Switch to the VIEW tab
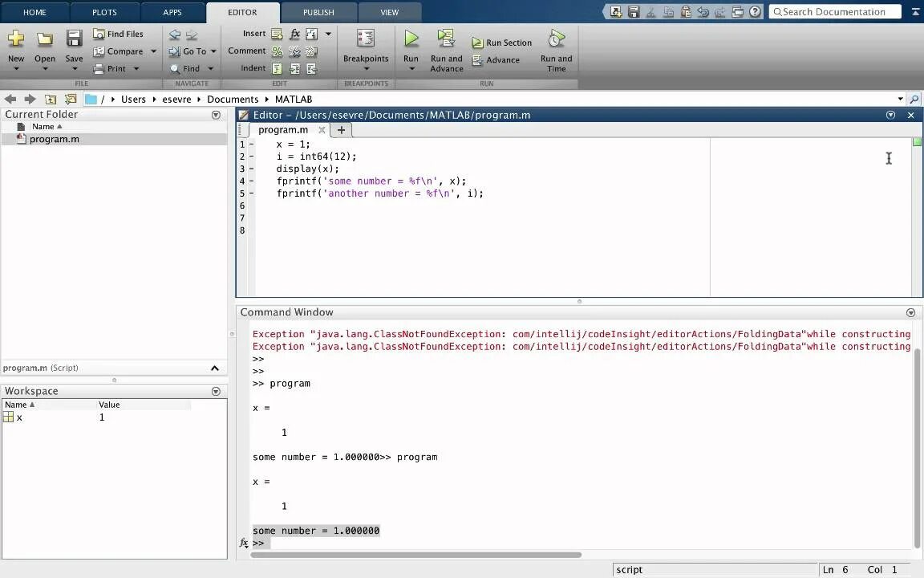Viewport: 924px width, 578px height. pyautogui.click(x=389, y=12)
